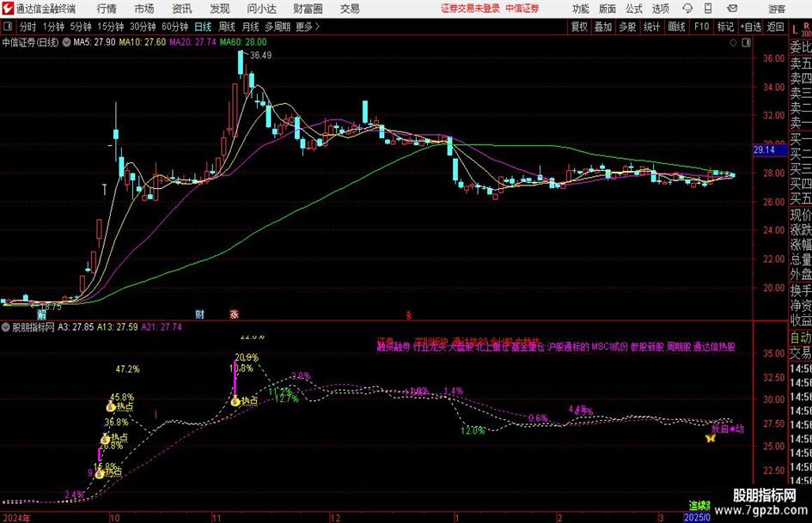Click the A3: 27.85 indicator value
This screenshot has height=523, width=812.
(76, 327)
